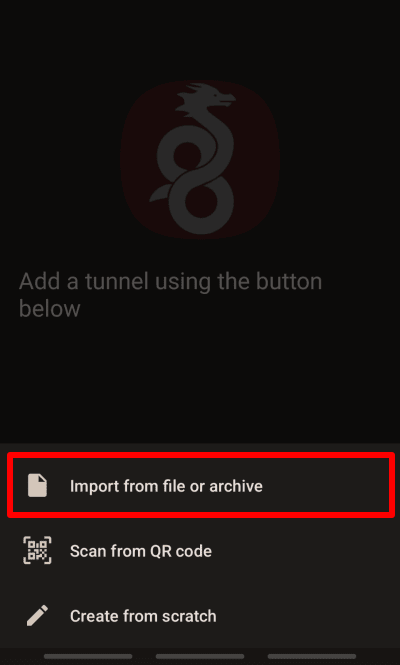This screenshot has height=665, width=400.
Task: Tap the left navigation bar pill
Action: click(88, 656)
